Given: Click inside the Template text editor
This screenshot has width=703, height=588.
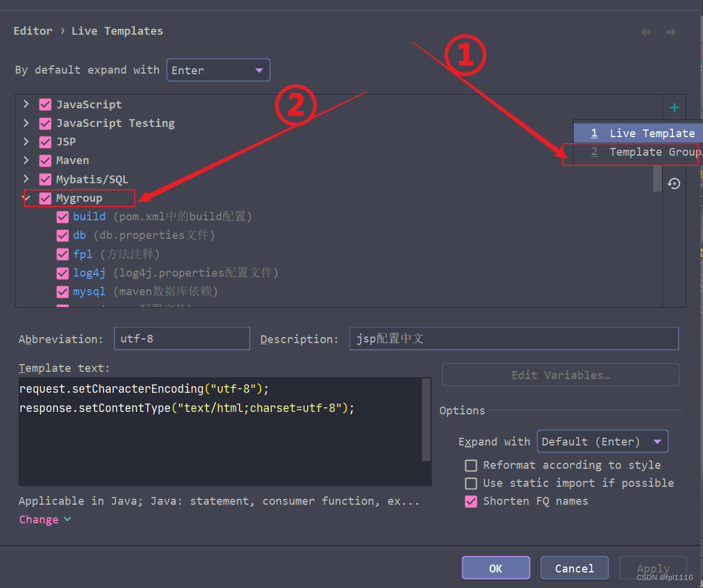Looking at the screenshot, I should (220, 432).
